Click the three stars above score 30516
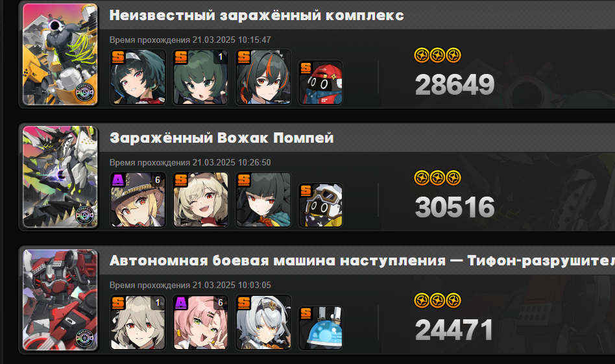 click(438, 178)
